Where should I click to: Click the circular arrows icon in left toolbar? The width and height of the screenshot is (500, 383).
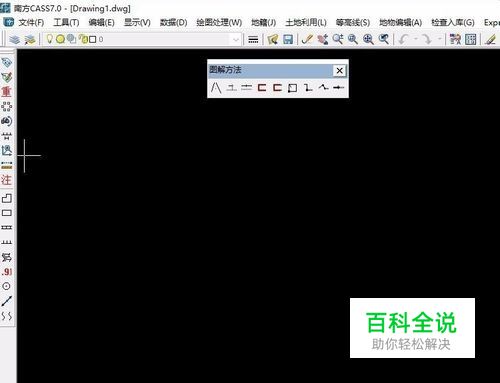[7, 121]
